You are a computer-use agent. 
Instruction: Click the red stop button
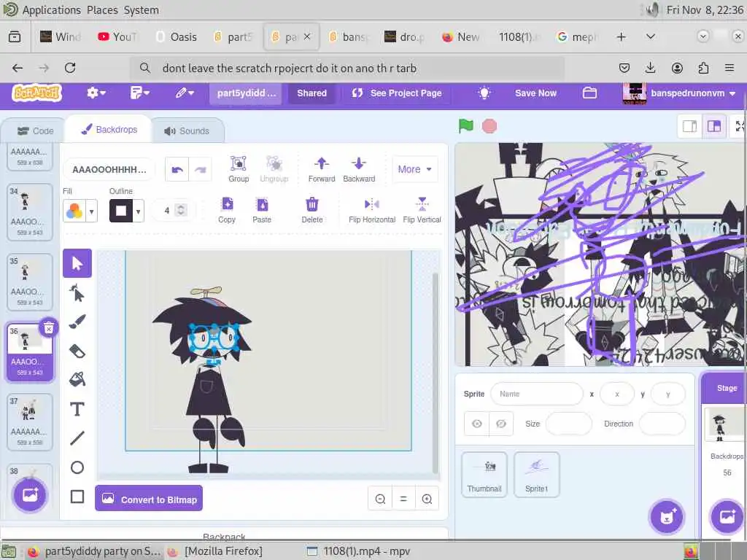tap(489, 126)
